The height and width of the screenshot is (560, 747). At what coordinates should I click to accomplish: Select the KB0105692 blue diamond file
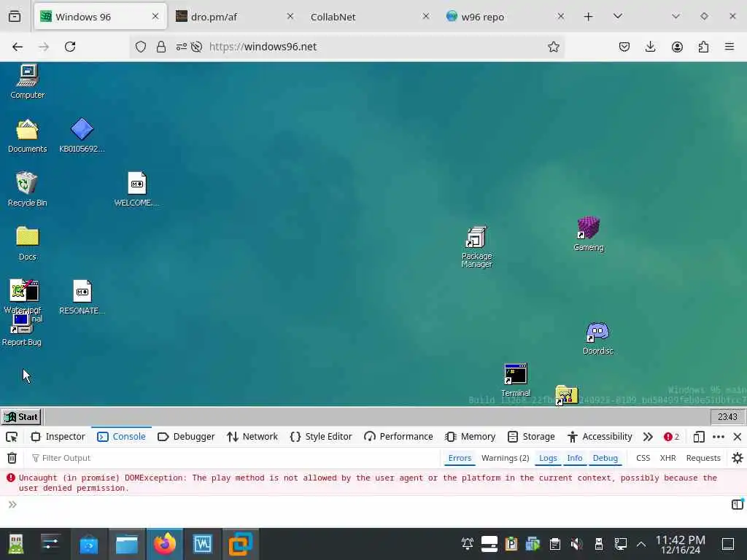(x=82, y=136)
